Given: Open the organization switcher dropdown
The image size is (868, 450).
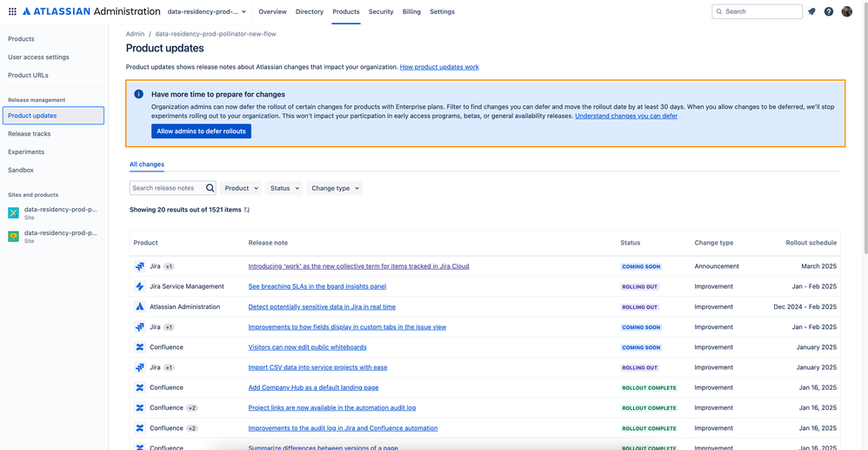Looking at the screenshot, I should tap(206, 11).
